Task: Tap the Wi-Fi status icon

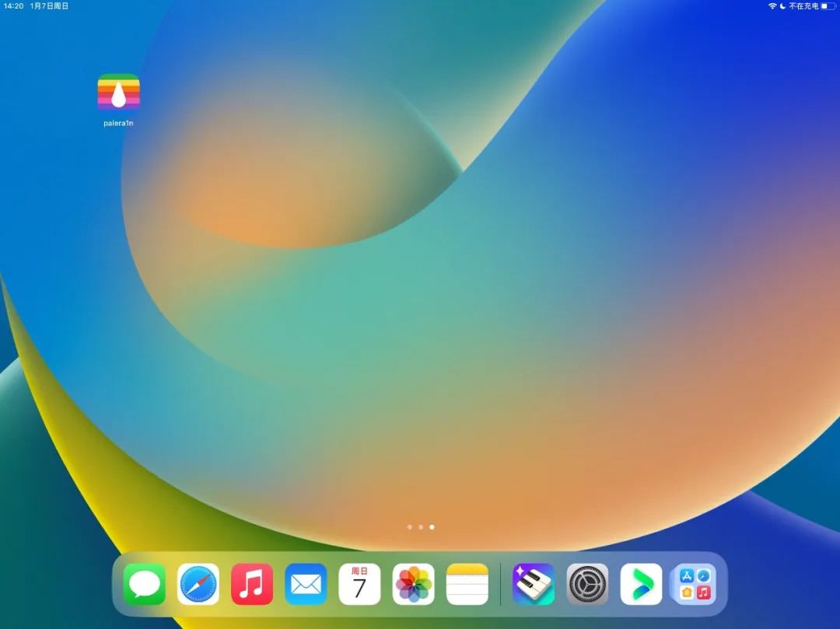Action: [x=772, y=6]
